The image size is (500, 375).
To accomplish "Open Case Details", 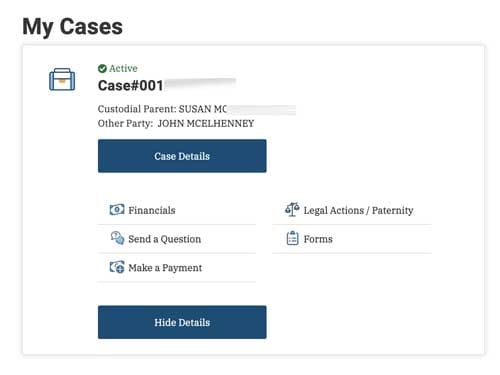I will pos(182,156).
